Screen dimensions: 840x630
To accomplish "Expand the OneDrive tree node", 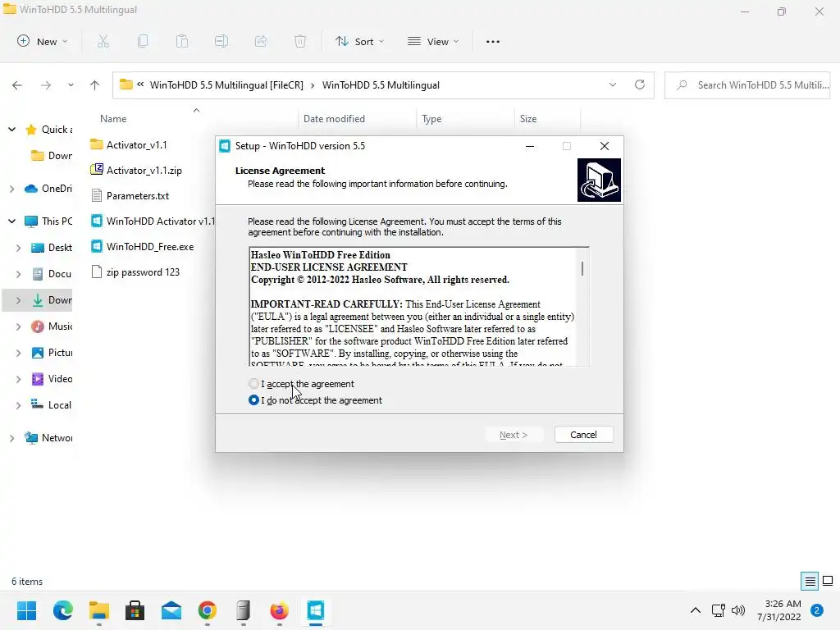I will [x=11, y=189].
